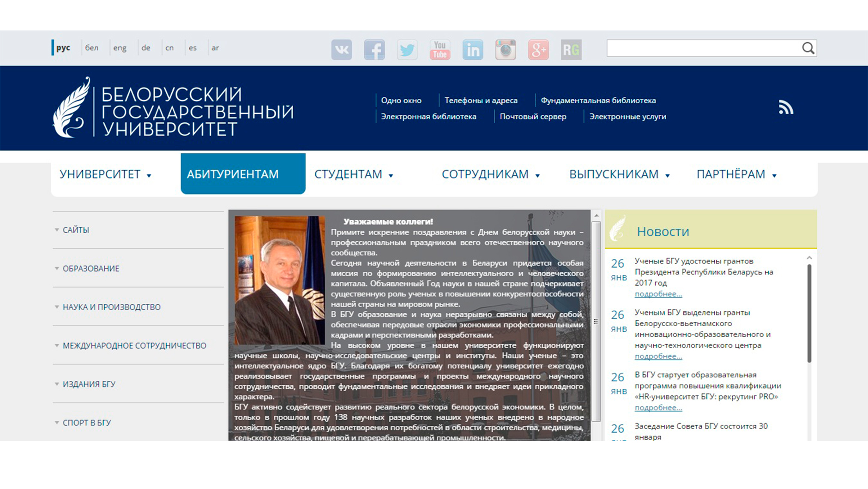The height and width of the screenshot is (489, 868).
Task: Open the ВЫПУСКНИКАМ menu
Action: click(x=614, y=174)
